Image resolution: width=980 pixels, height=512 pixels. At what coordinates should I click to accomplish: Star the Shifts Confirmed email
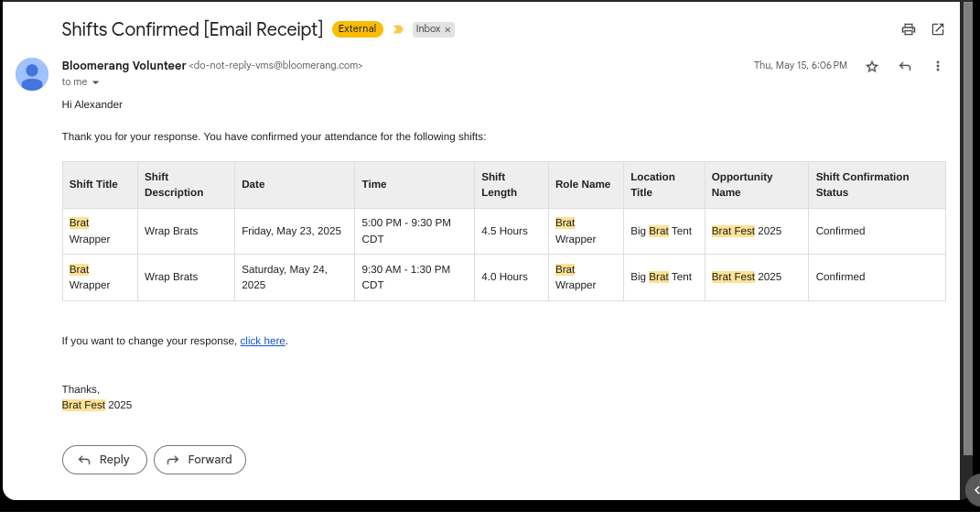click(872, 66)
